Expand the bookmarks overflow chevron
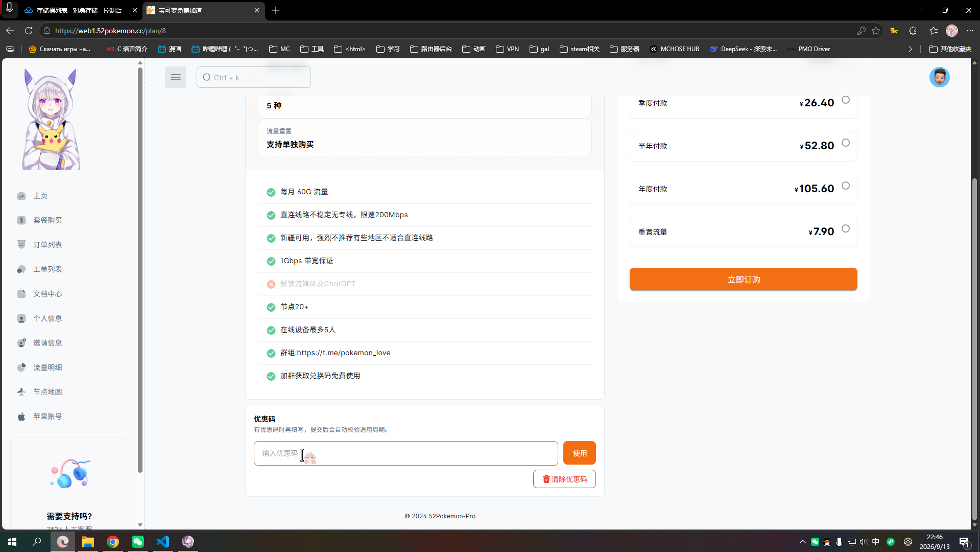980x552 pixels. tap(910, 49)
